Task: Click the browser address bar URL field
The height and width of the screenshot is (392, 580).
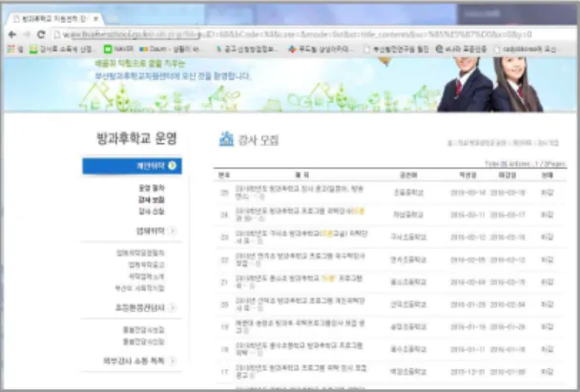Action: point(314,34)
